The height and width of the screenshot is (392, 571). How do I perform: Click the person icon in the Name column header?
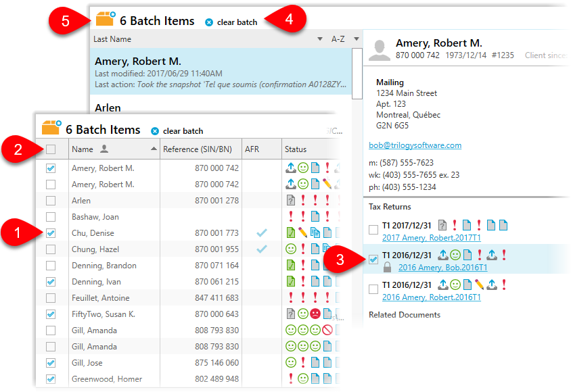(104, 149)
